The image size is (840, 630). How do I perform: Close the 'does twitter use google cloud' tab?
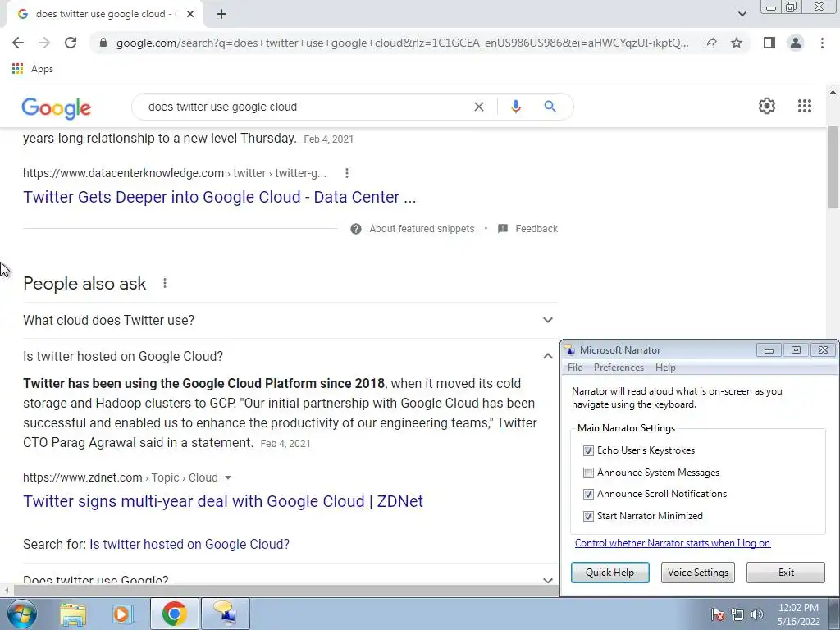(190, 14)
